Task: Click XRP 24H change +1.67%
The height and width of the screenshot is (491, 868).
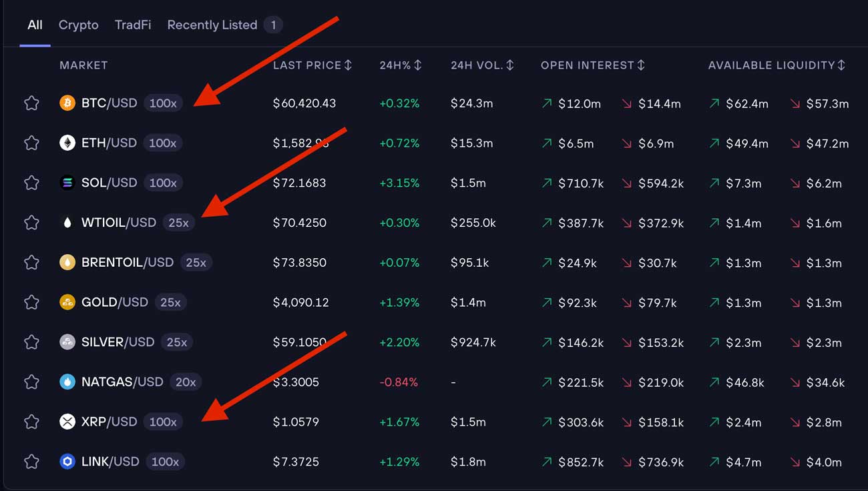Action: click(x=399, y=422)
